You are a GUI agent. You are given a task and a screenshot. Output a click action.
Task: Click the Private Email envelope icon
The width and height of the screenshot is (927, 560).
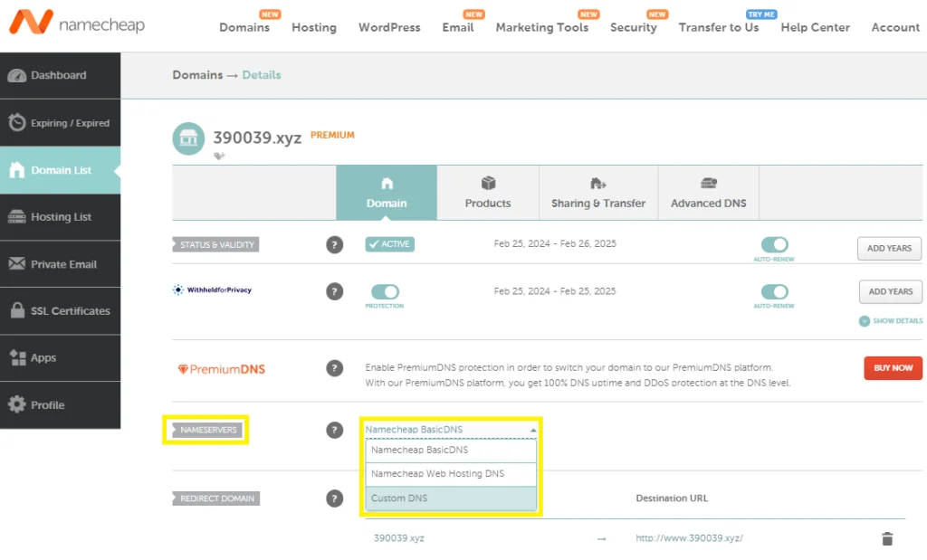point(16,263)
